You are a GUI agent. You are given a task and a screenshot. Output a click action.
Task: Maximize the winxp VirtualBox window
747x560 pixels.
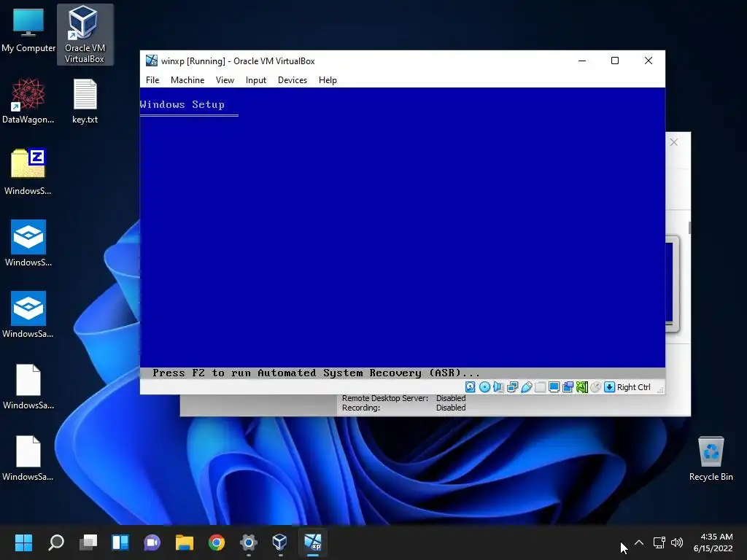[615, 61]
